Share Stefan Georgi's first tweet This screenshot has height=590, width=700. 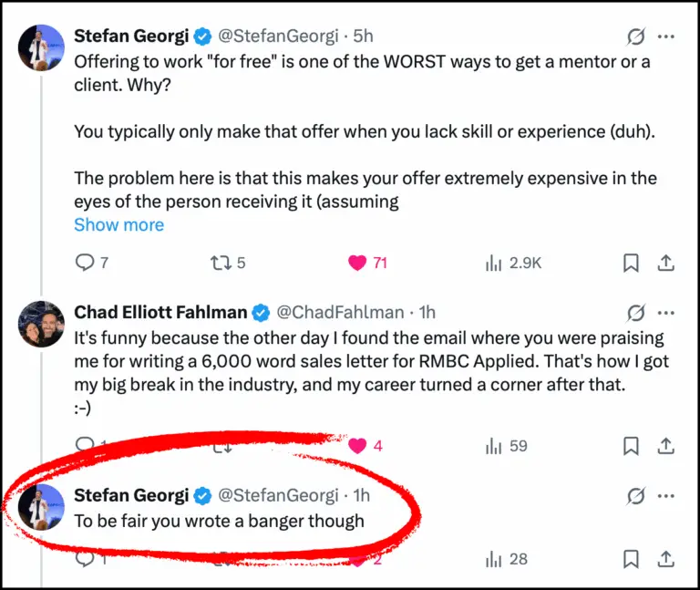click(666, 263)
